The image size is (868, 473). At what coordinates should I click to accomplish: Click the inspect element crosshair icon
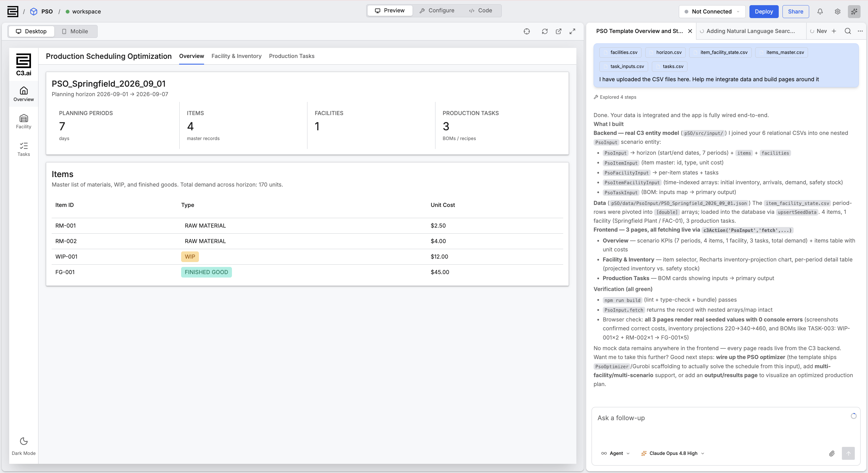527,31
